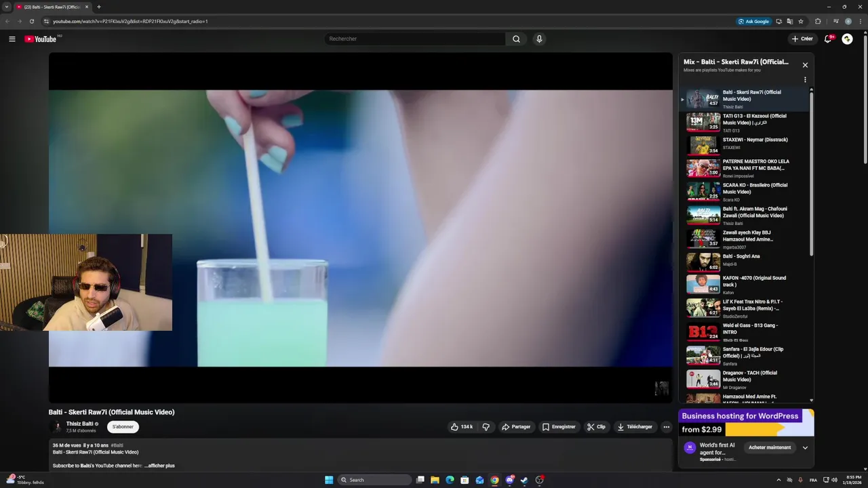This screenshot has height=488, width=868.
Task: Reload the page in the browser
Action: pyautogui.click(x=31, y=21)
